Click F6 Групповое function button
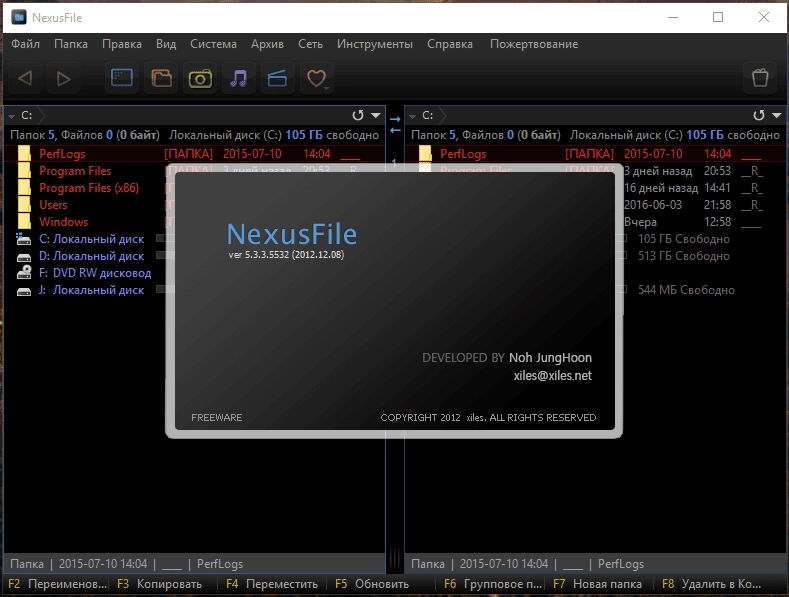789x597 pixels. click(493, 584)
